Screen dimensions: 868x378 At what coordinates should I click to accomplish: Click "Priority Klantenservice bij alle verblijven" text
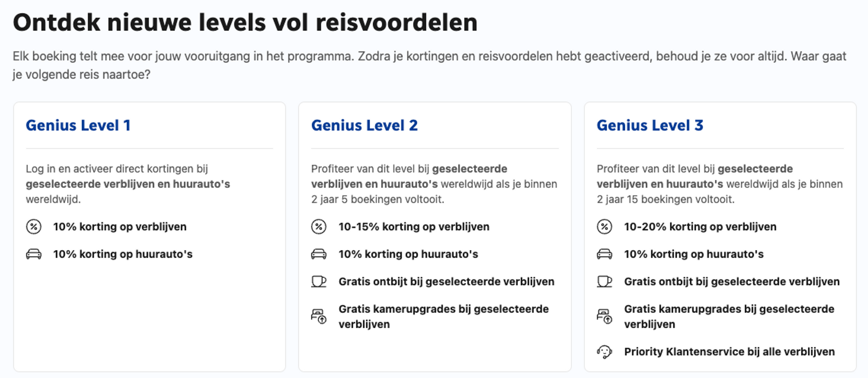[729, 352]
